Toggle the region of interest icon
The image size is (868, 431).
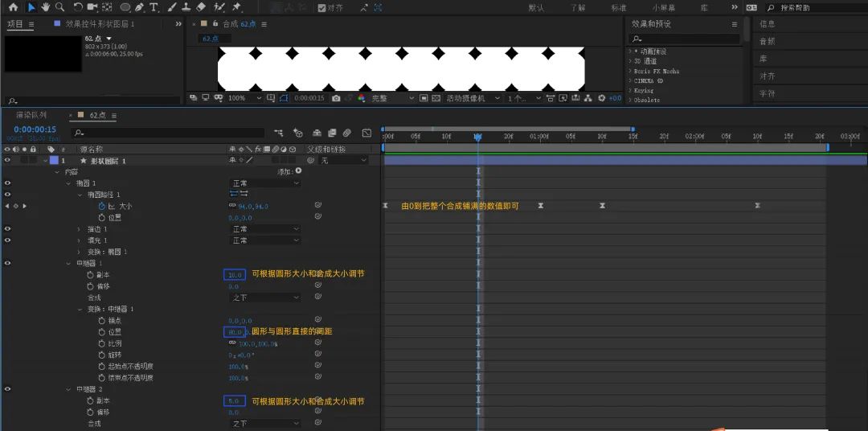(x=424, y=98)
